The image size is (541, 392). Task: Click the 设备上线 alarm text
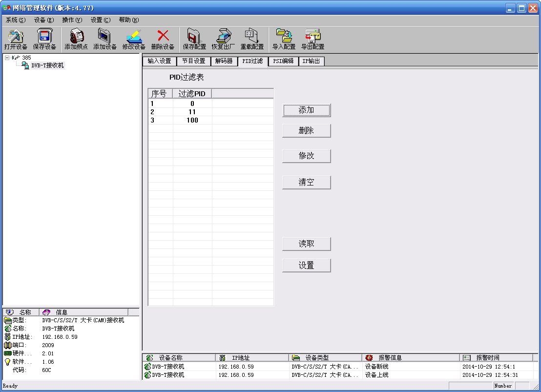(x=377, y=375)
